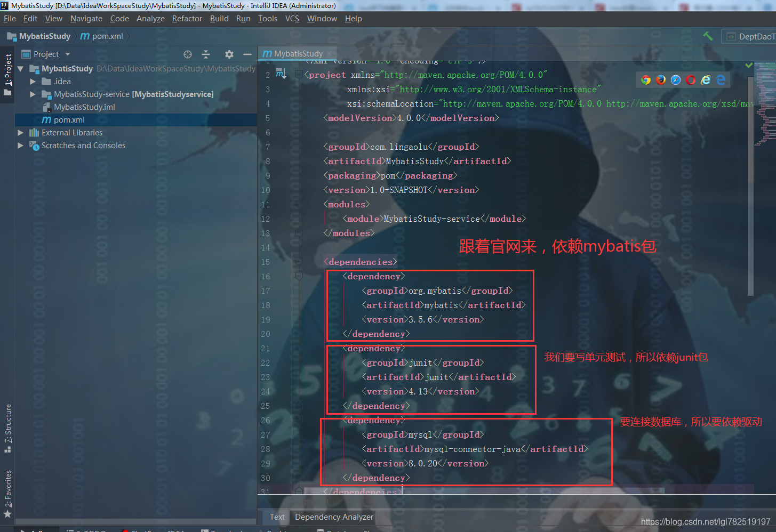Open the Tools menu
Image resolution: width=776 pixels, height=532 pixels.
268,19
